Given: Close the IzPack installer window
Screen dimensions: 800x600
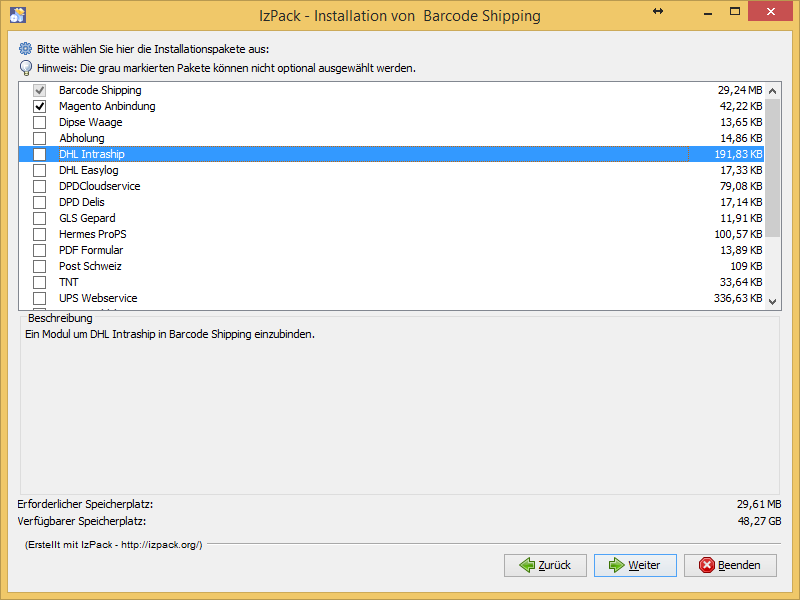Looking at the screenshot, I should [771, 11].
